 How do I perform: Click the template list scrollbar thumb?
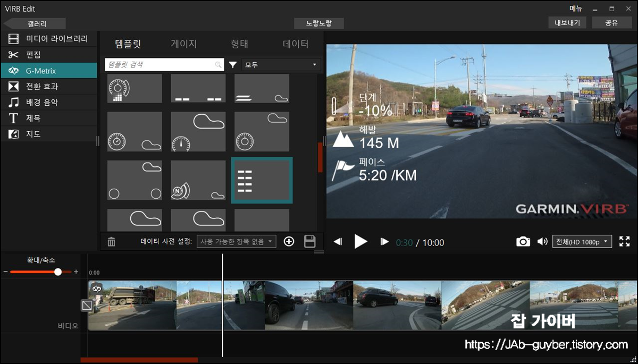[320, 157]
